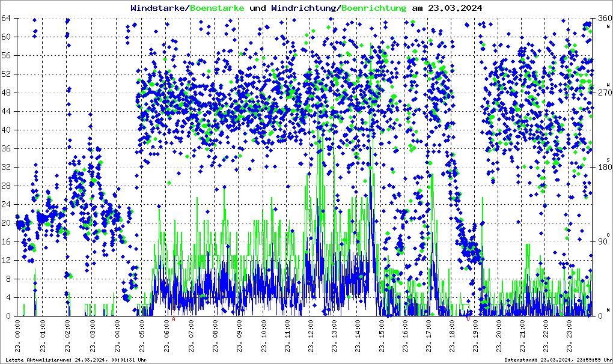Screen dimensions: 613x364
Task: Click the 'O' compass letter near 90
Action: point(608,235)
